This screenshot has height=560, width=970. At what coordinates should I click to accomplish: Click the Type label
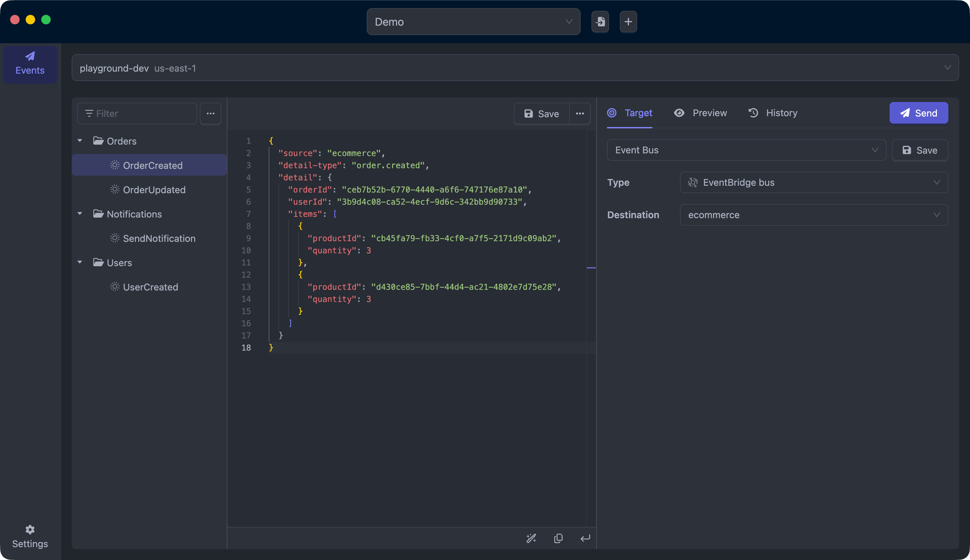pyautogui.click(x=618, y=182)
